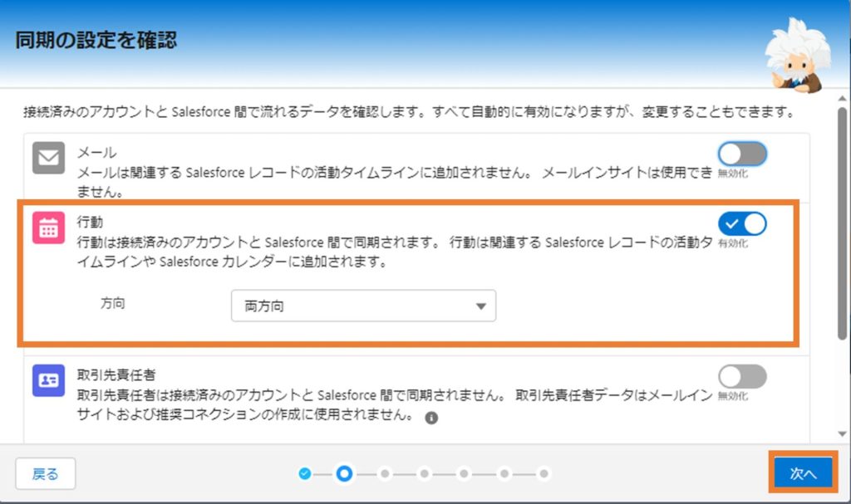Click the vertical scrollbar thumb

[x=842, y=223]
